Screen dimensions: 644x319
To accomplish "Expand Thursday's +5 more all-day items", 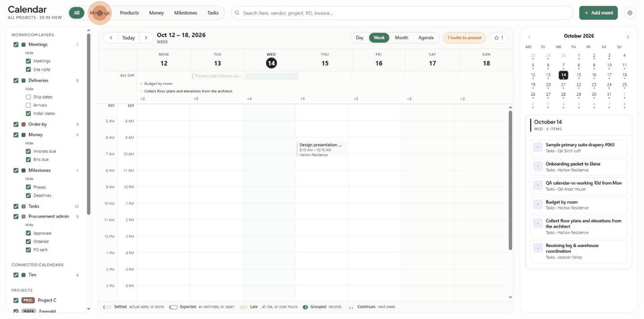I will click(302, 99).
